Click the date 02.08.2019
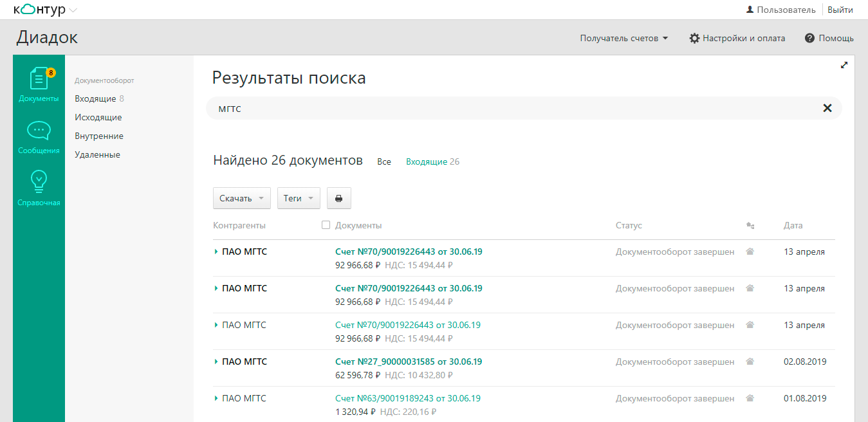868x422 pixels. [x=805, y=362]
